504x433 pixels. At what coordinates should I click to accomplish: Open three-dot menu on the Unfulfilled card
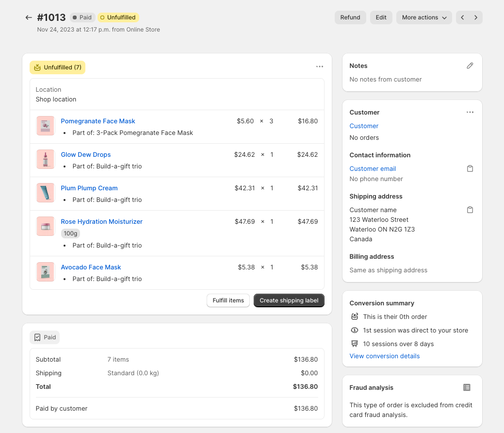[x=319, y=67]
